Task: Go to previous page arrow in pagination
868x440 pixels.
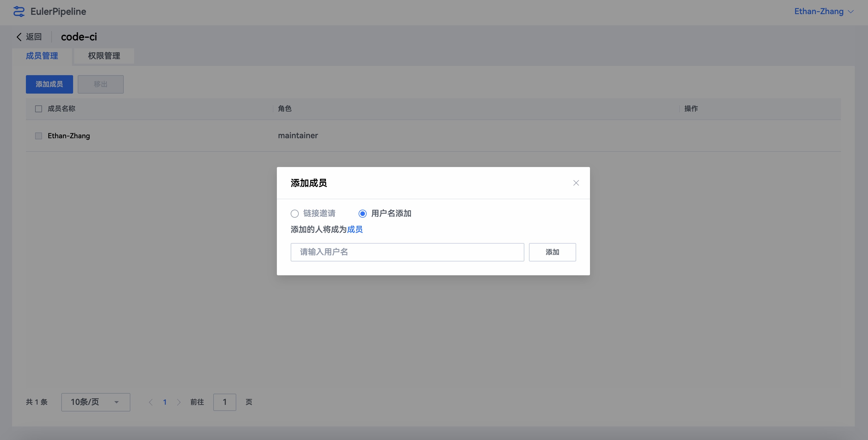Action: 151,402
